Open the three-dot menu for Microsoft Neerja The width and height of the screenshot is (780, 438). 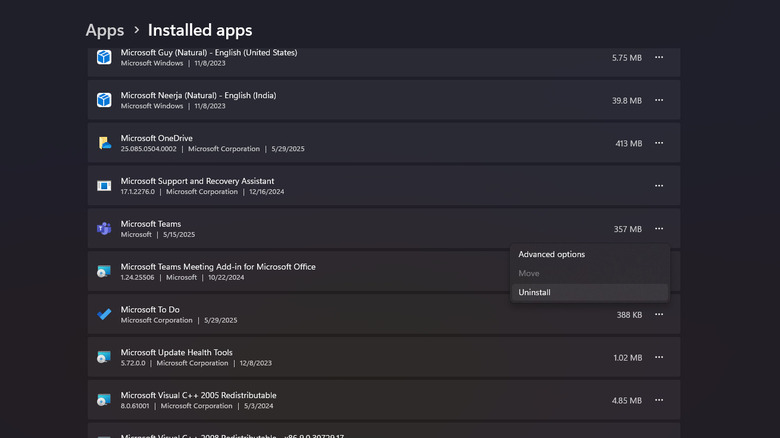click(x=659, y=100)
